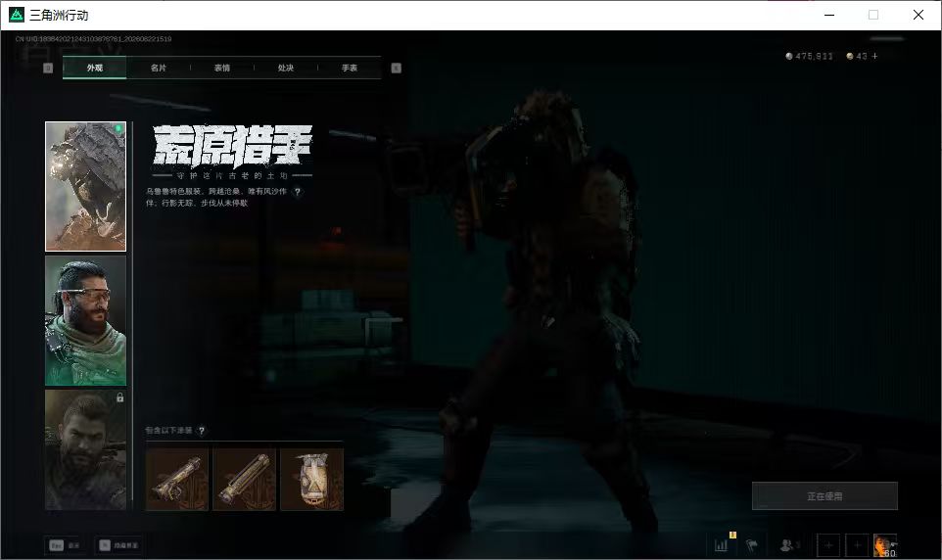Click the Q key hint left of tabs
The image size is (942, 560).
tap(48, 68)
